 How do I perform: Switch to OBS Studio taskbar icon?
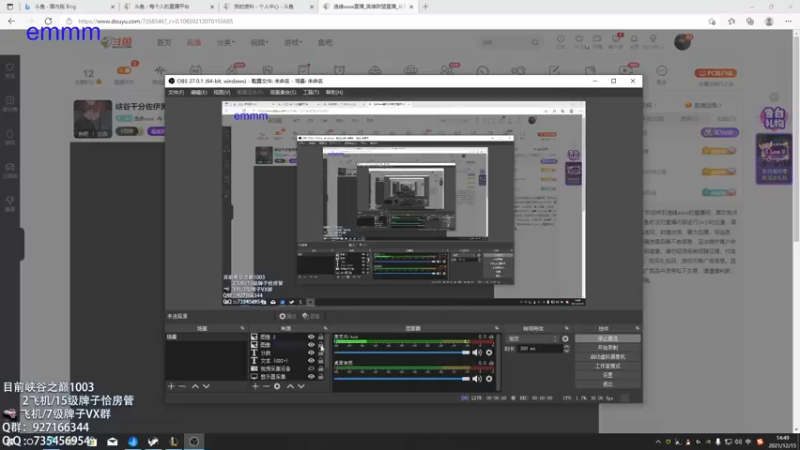click(x=194, y=442)
